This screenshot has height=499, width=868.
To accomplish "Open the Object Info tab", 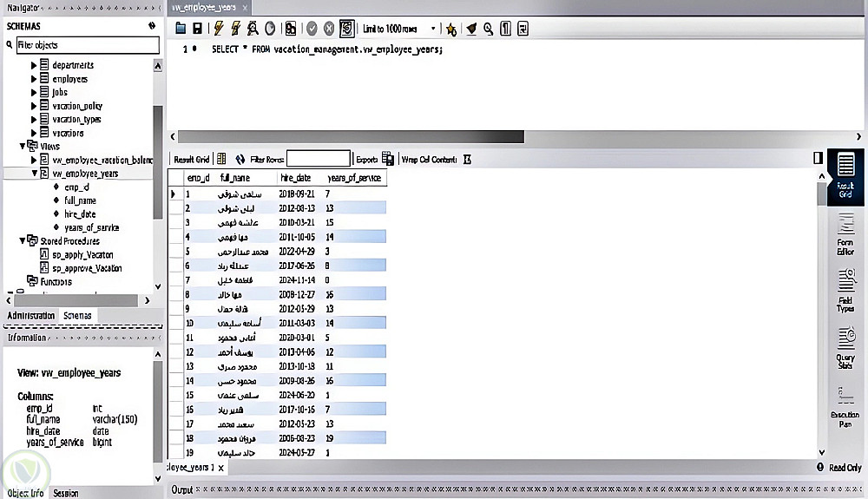I will (x=25, y=493).
